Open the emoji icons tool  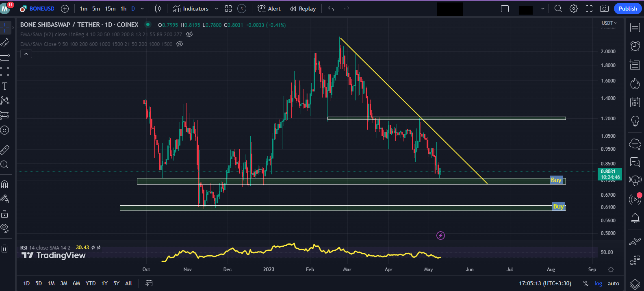tap(5, 130)
